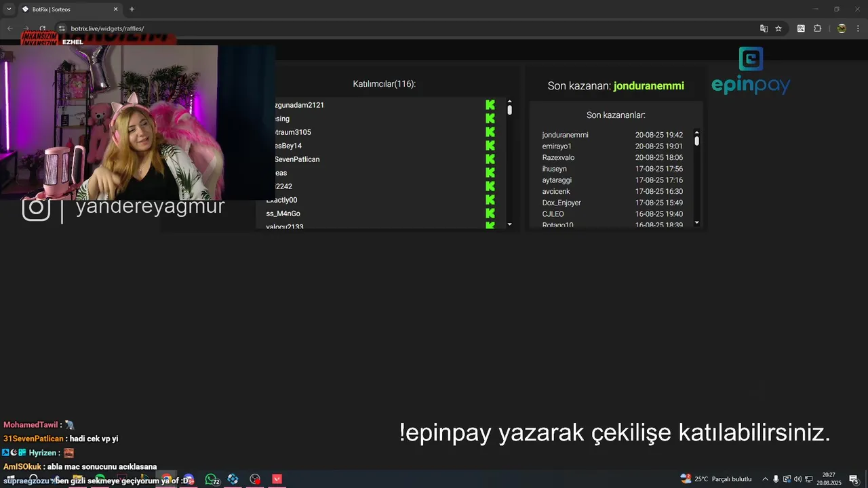Click last winner name jonduranemmi in green
Image resolution: width=868 pixels, height=488 pixels.
pos(648,86)
